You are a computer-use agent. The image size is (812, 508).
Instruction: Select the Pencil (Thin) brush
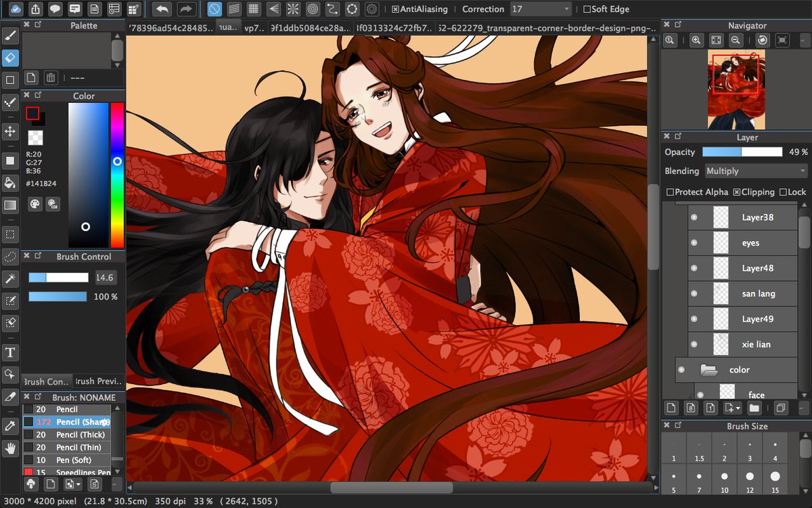pos(66,448)
